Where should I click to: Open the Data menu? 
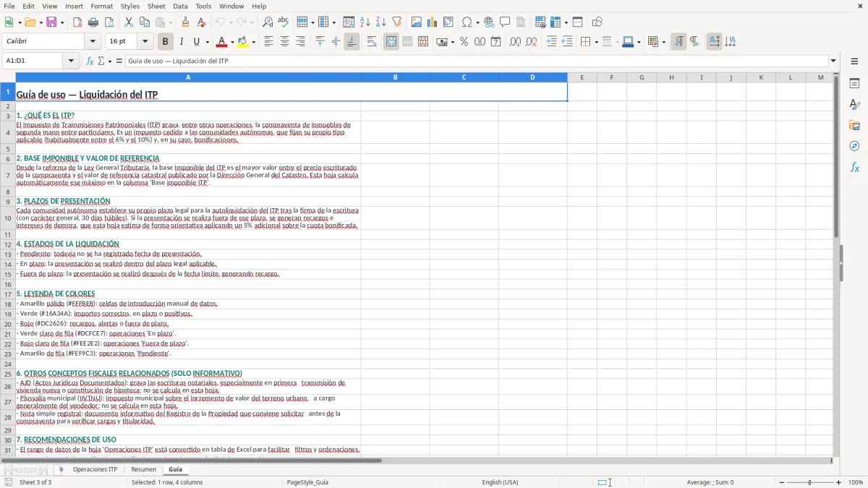point(180,6)
